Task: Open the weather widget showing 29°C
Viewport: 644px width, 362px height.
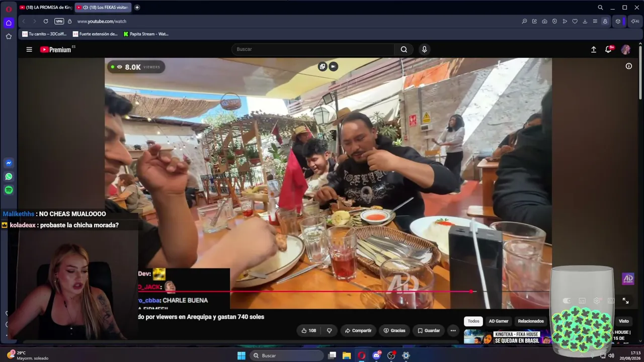Action: coord(28,355)
